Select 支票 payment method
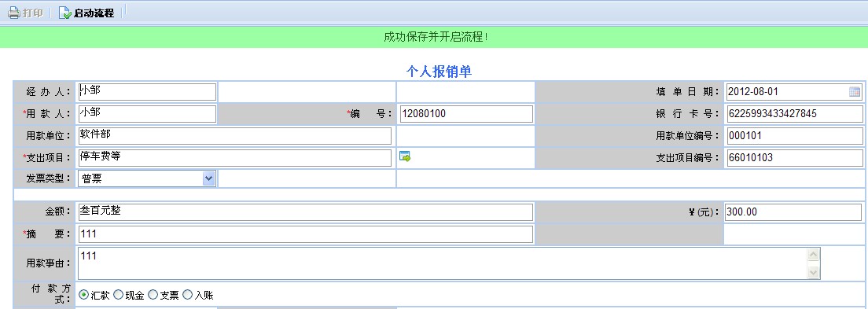This screenshot has height=309, width=868. [x=153, y=295]
